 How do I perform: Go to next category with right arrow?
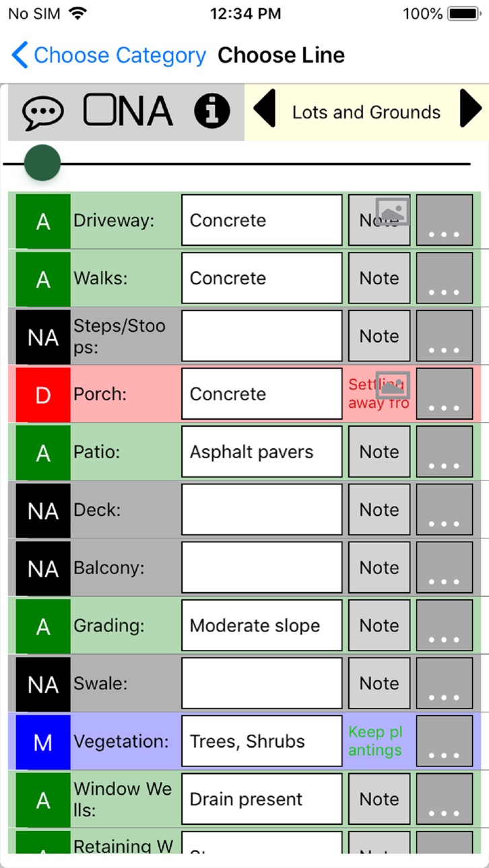tap(471, 108)
